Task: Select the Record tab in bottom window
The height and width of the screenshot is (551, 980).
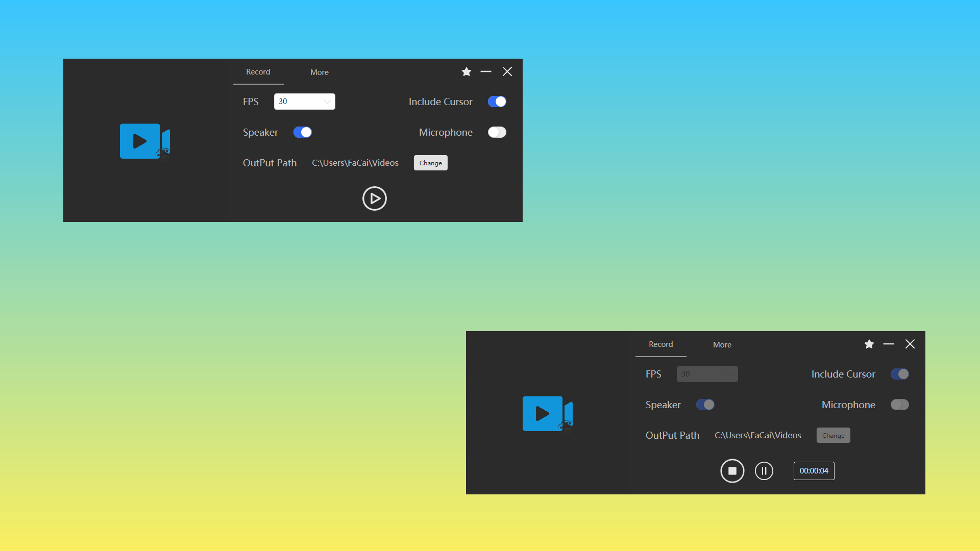Action: pos(660,344)
